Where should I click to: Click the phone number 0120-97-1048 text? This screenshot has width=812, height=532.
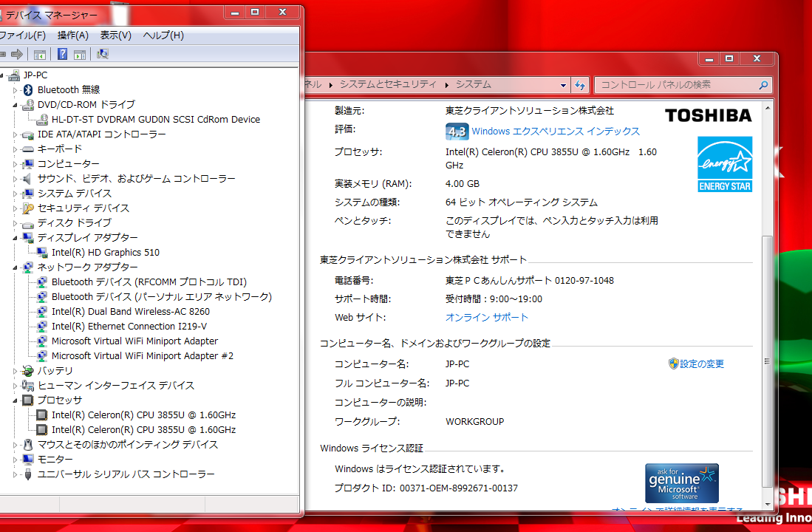pyautogui.click(x=584, y=281)
